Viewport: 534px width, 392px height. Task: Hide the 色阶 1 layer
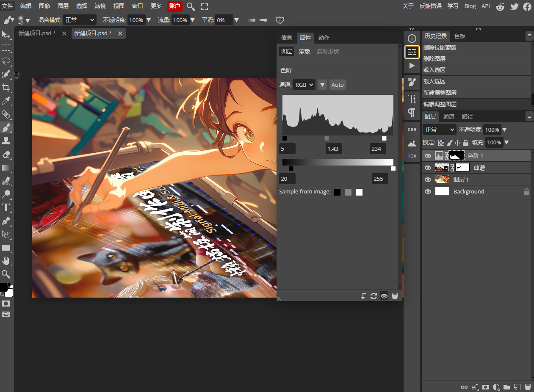(428, 156)
